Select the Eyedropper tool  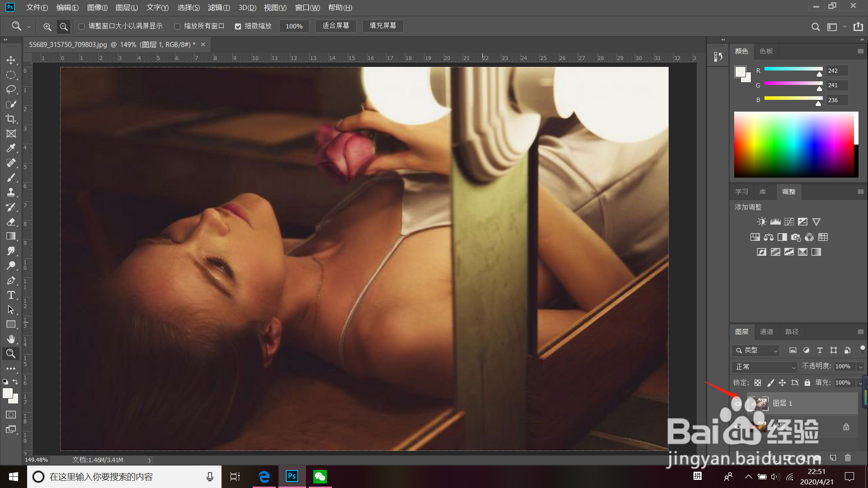coord(11,148)
